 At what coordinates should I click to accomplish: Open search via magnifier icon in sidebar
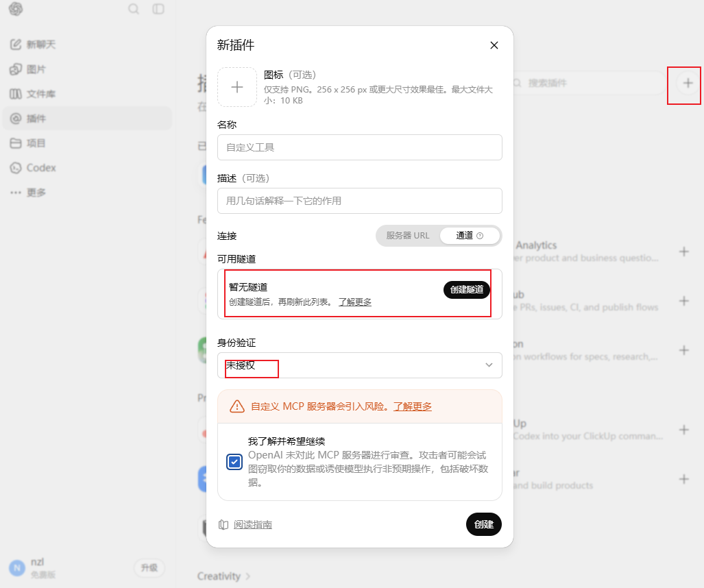[x=134, y=9]
